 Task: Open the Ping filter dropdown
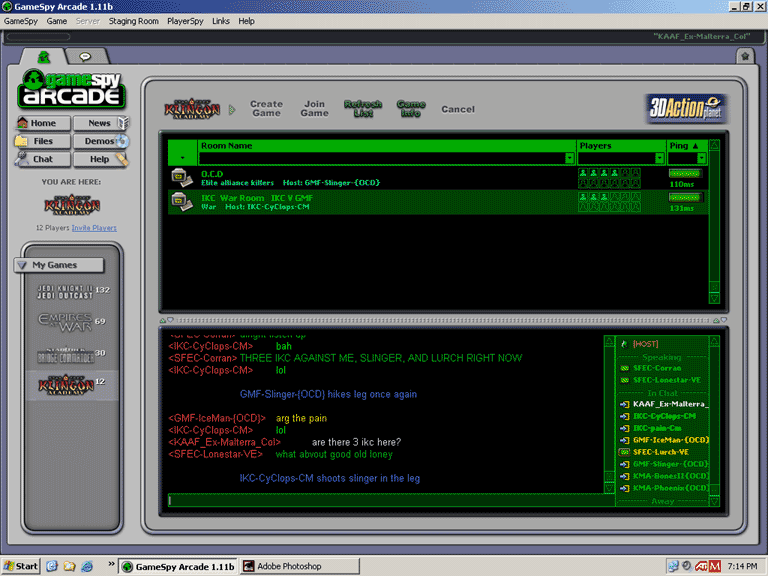coord(701,158)
